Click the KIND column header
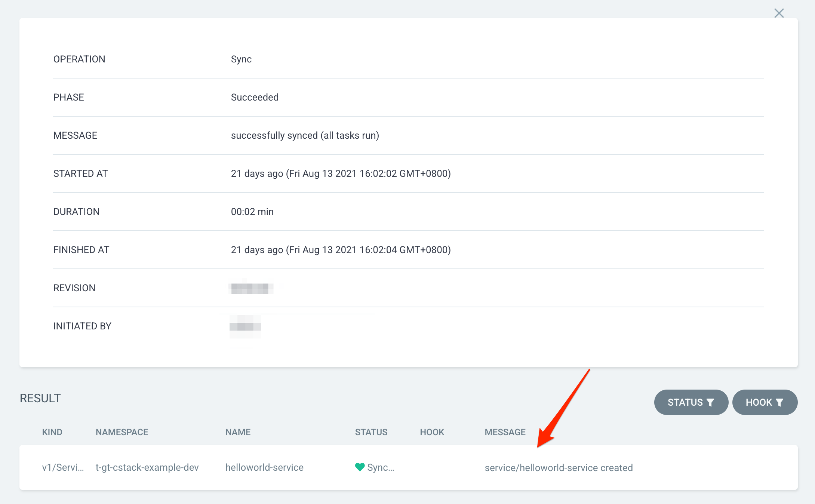The image size is (815, 504). point(52,432)
